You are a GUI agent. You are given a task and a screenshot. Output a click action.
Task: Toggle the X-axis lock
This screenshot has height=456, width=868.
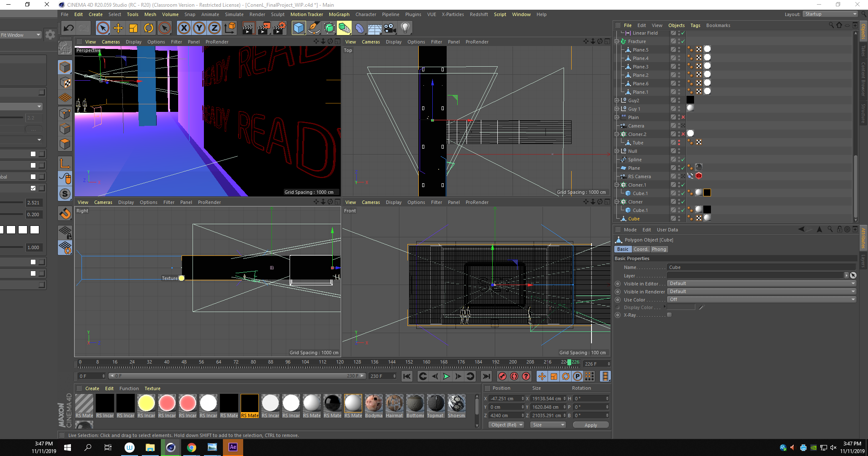point(184,28)
